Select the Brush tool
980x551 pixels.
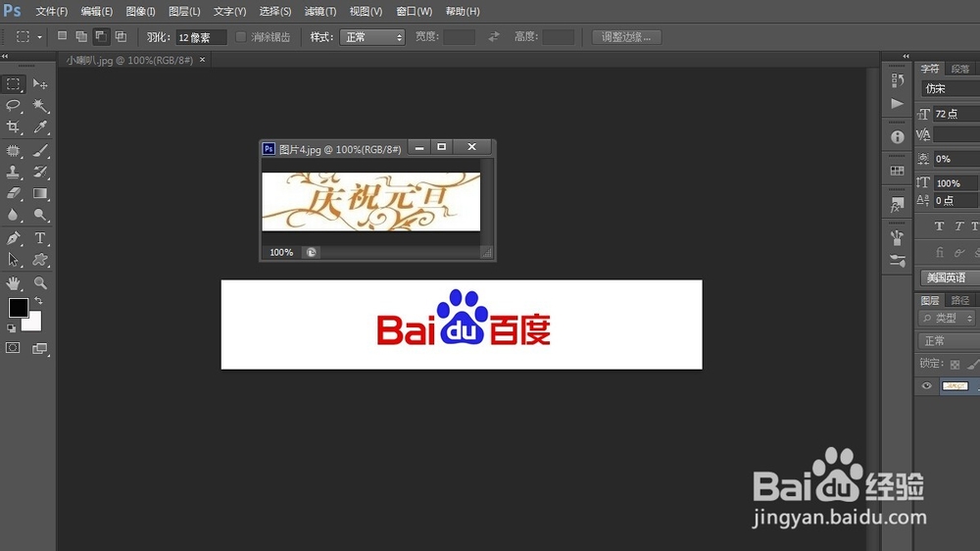[40, 151]
